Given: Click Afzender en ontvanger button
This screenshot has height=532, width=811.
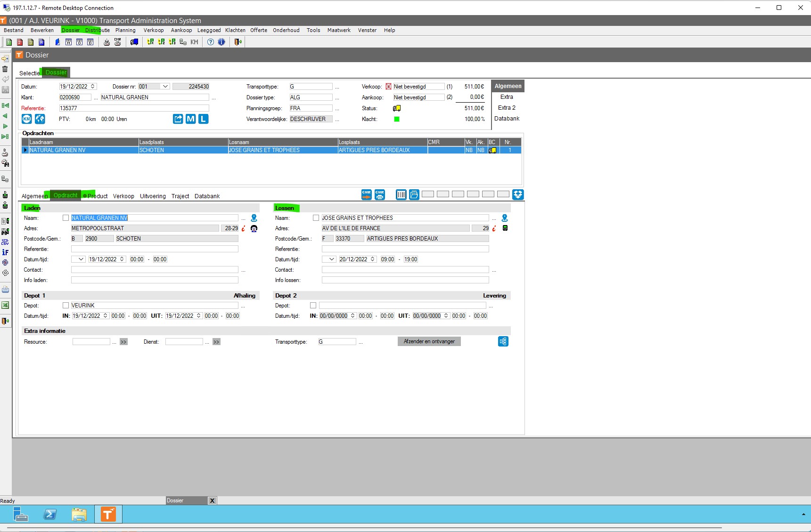Looking at the screenshot, I should (429, 341).
